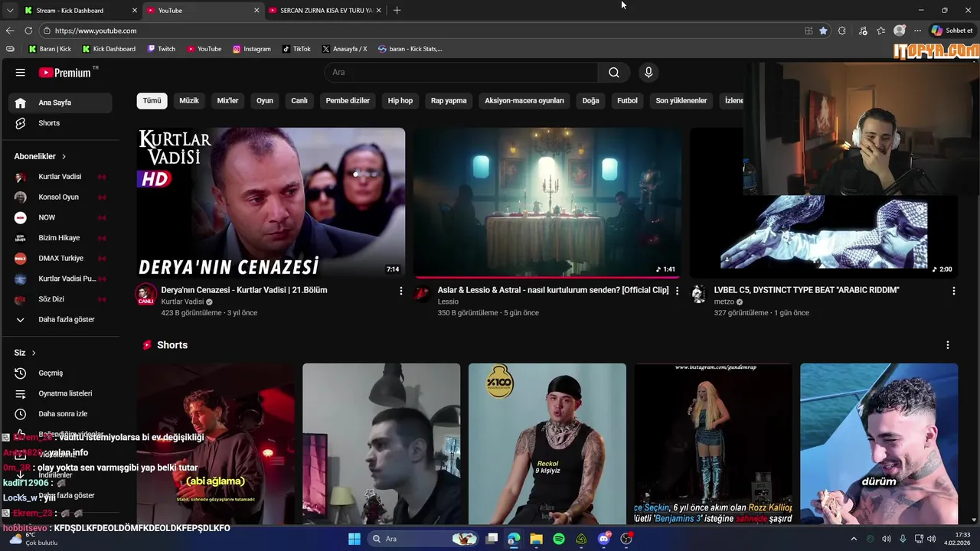Viewport: 980px width, 551px height.
Task: Open Spotify from the taskbar
Action: pos(559,539)
